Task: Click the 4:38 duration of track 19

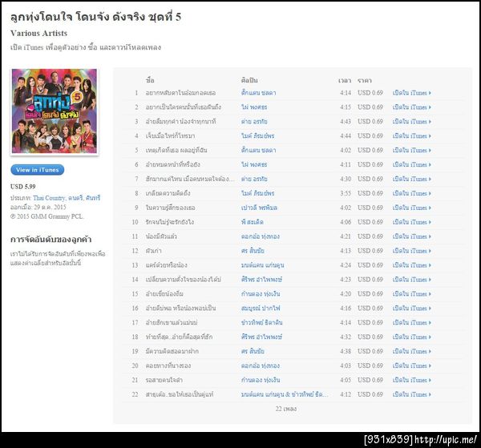Action: (346, 351)
